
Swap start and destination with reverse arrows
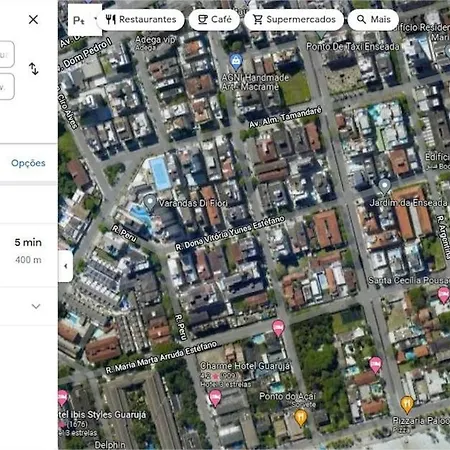click(33, 69)
